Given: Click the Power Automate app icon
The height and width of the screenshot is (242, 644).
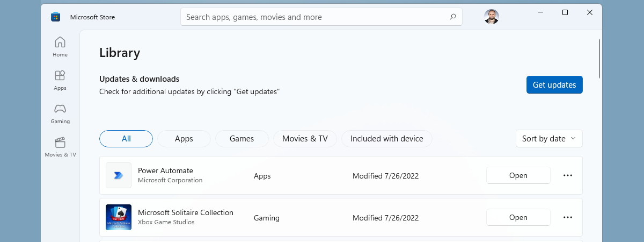Looking at the screenshot, I should point(119,175).
